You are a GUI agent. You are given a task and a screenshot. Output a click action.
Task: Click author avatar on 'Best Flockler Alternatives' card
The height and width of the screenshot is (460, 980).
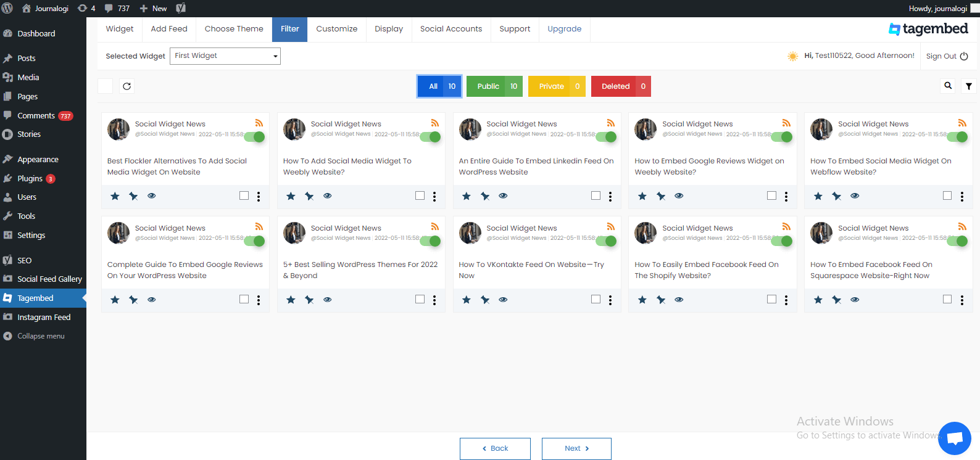(x=118, y=129)
